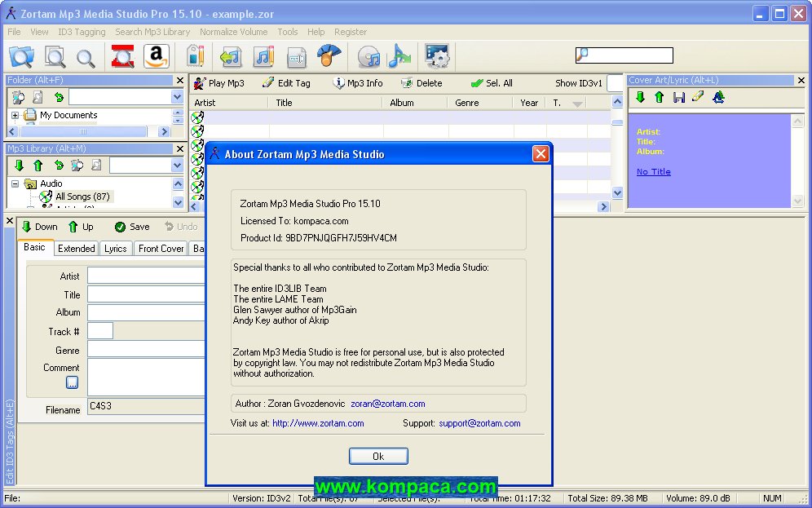
Task: Switch to the Extended tab
Action: tap(76, 249)
